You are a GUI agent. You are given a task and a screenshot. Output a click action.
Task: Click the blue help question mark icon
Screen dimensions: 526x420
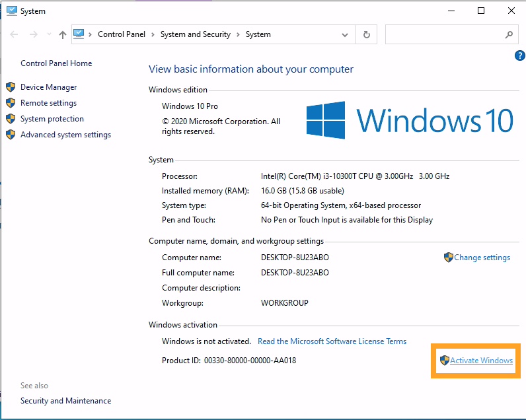[519, 56]
